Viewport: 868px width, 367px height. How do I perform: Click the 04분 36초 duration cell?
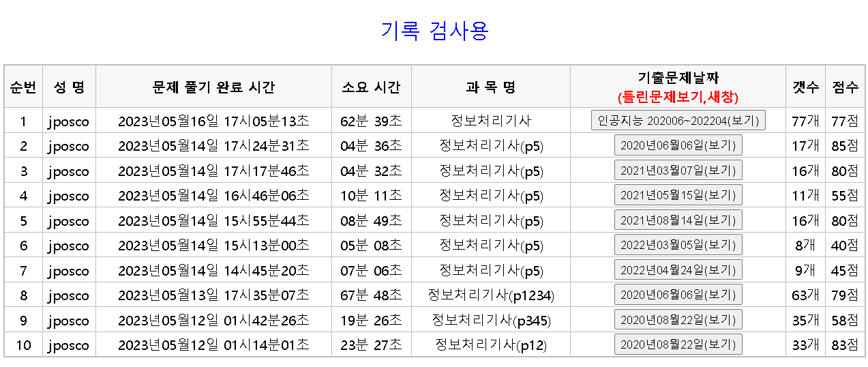[x=372, y=146]
